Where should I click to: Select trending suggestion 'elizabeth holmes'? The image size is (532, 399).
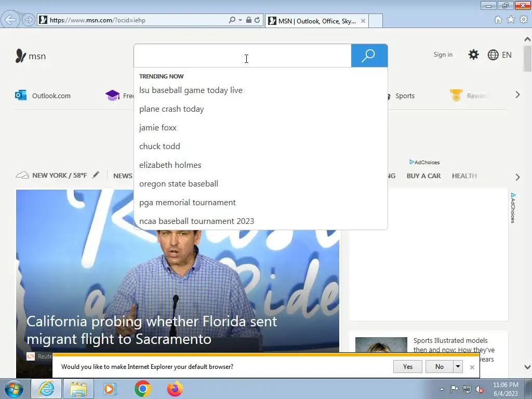click(x=170, y=165)
